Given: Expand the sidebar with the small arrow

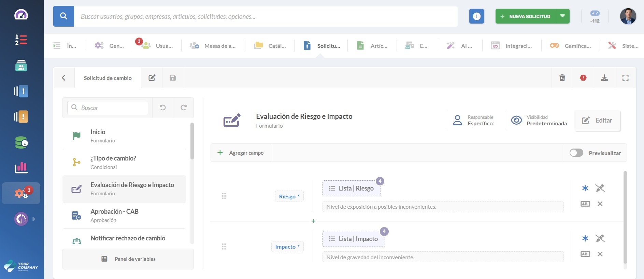Looking at the screenshot, I should click(34, 219).
